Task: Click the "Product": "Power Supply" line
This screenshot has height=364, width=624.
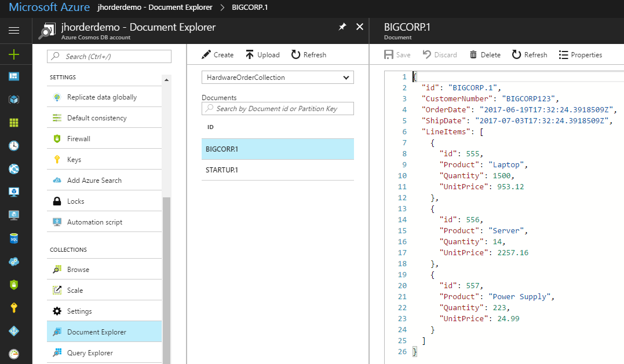Action: click(x=497, y=296)
